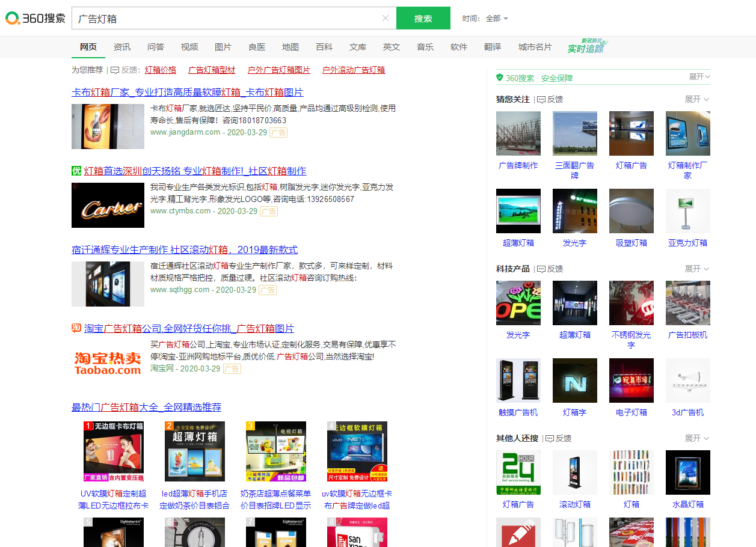Open the 良医 tab
This screenshot has width=756, height=547.
pos(257,47)
